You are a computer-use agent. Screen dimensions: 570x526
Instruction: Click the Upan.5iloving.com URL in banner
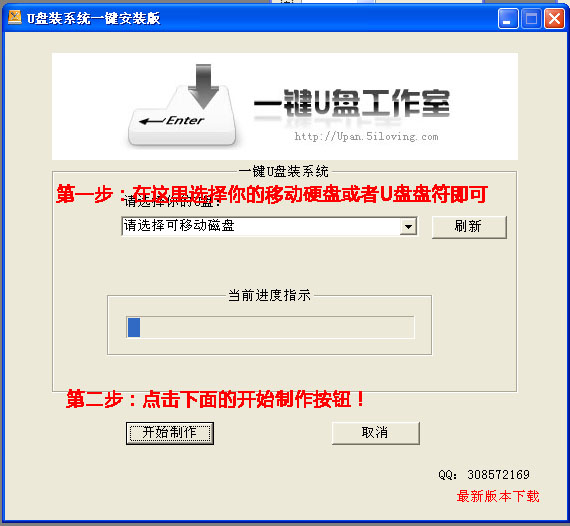(366, 137)
